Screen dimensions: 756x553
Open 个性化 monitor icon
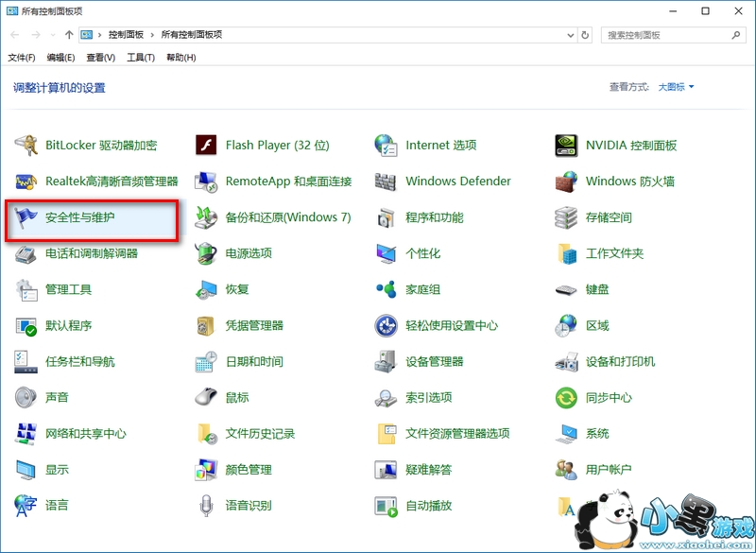(x=386, y=253)
